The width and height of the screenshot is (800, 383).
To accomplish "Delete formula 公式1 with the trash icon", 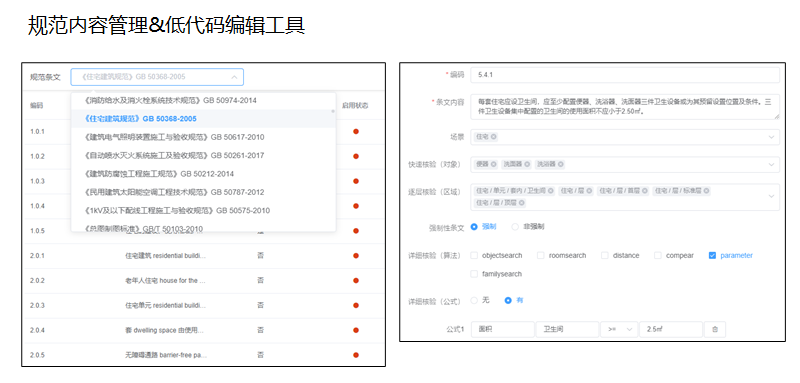I will click(715, 329).
